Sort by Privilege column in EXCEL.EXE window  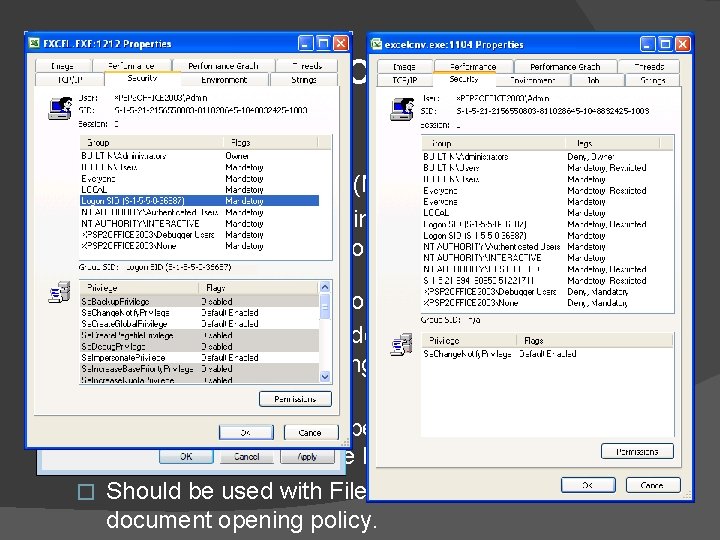tap(139, 288)
